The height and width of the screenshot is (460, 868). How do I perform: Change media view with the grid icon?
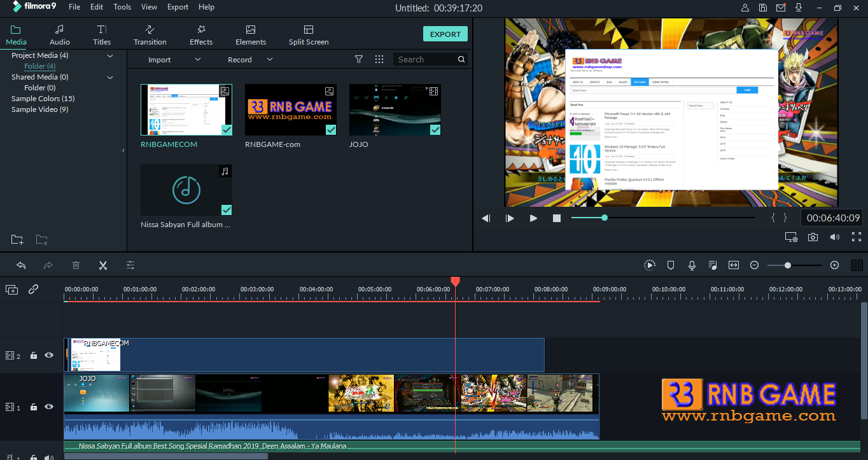pyautogui.click(x=379, y=59)
